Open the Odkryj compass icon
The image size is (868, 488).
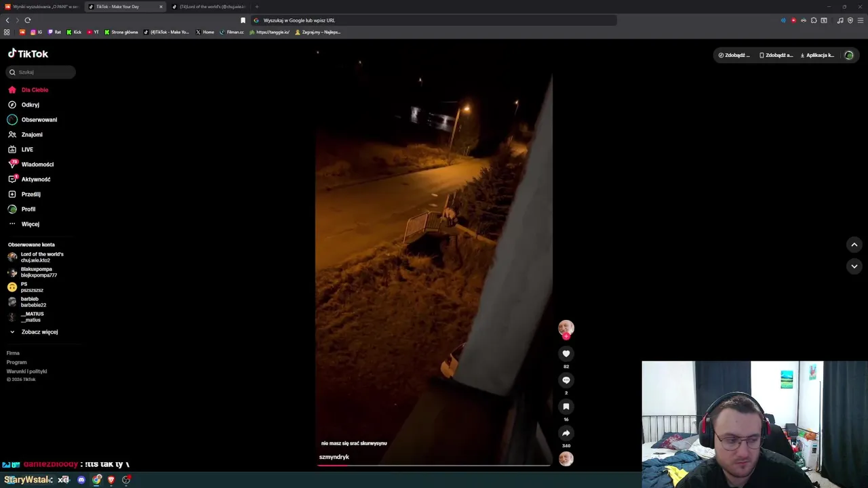click(12, 104)
